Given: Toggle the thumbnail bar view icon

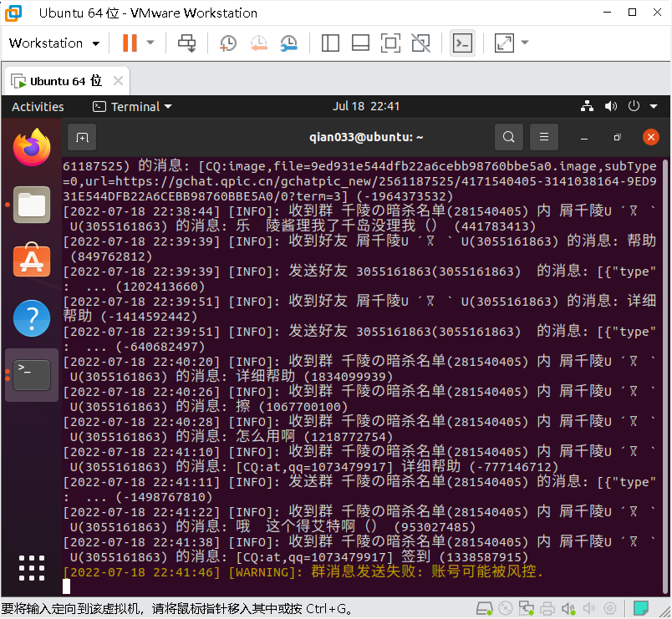Looking at the screenshot, I should pos(360,43).
